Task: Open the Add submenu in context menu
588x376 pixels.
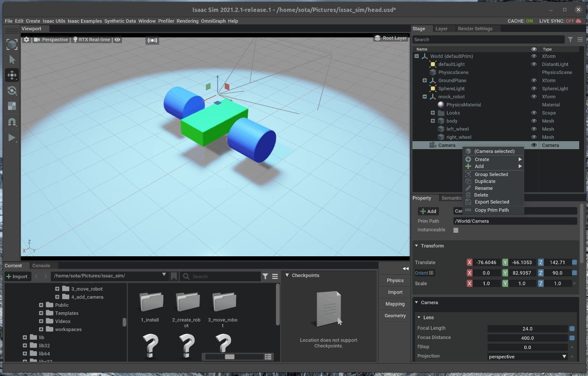Action: (493, 166)
